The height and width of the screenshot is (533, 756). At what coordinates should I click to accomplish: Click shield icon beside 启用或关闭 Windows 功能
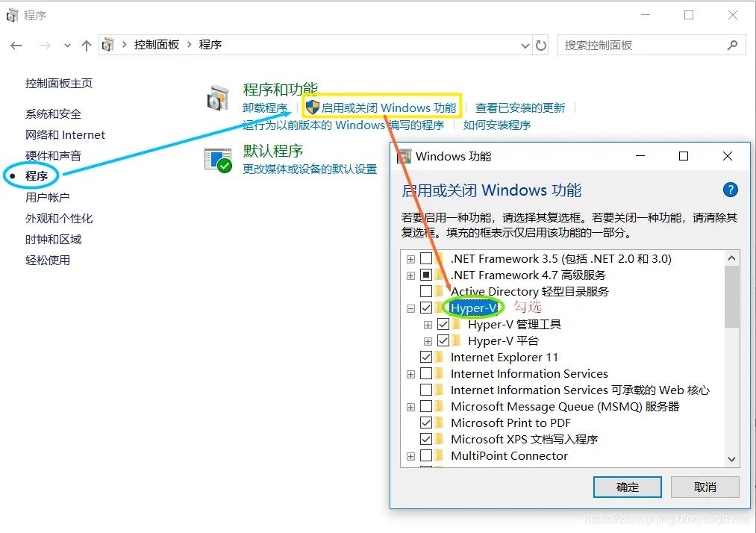313,107
